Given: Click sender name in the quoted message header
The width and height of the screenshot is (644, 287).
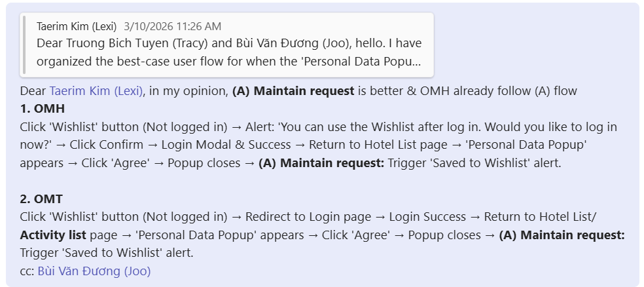Looking at the screenshot, I should click(77, 27).
